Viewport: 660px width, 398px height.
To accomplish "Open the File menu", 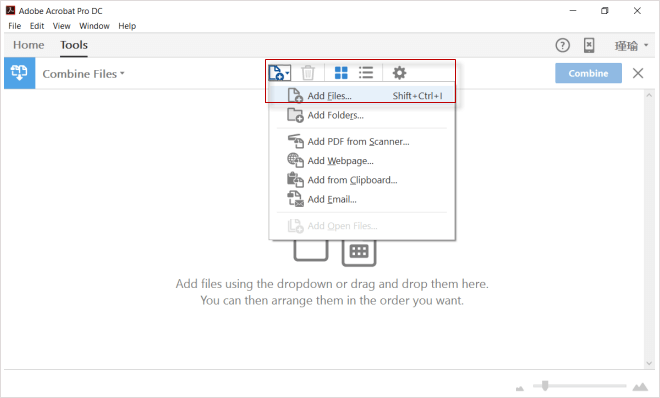I will [x=14, y=26].
